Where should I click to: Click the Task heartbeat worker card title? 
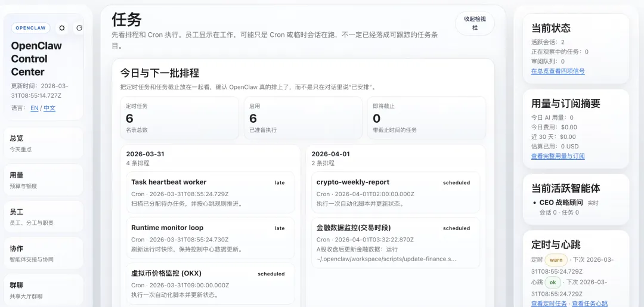[x=169, y=182]
